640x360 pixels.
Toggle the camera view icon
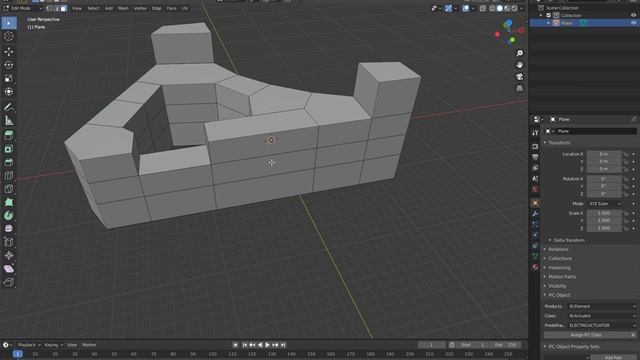point(520,77)
